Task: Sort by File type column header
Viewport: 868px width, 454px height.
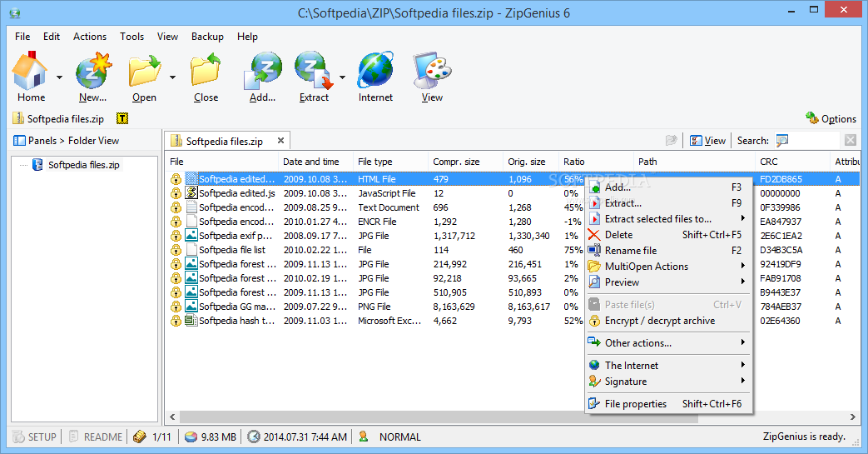Action: [390, 162]
